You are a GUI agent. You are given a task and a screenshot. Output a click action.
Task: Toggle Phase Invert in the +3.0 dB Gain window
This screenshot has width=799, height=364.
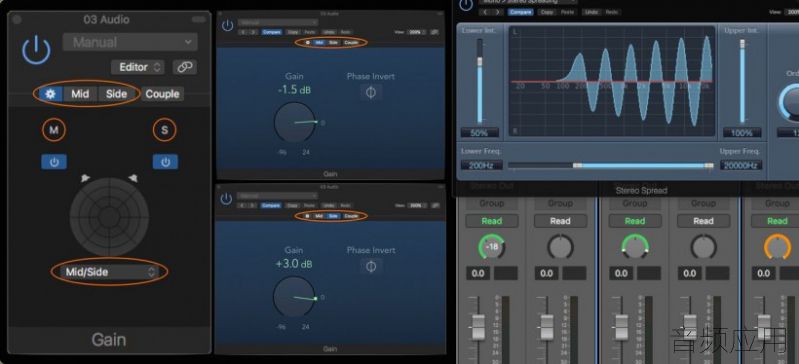tap(370, 266)
